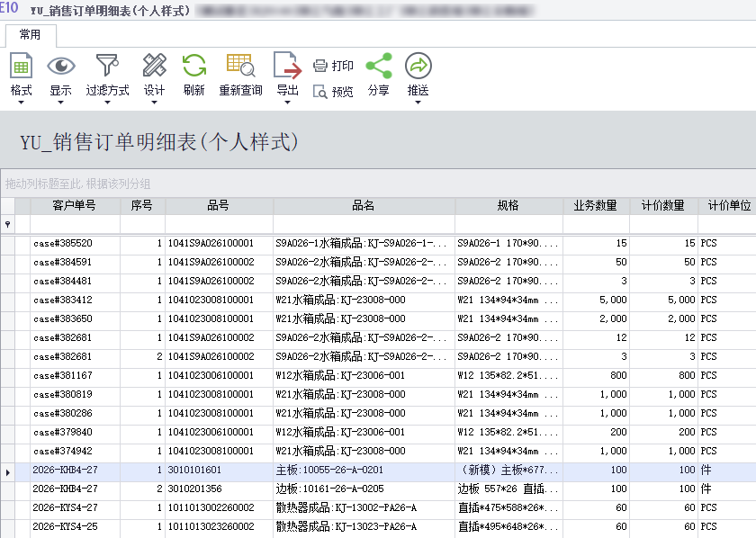The width and height of the screenshot is (756, 538).
Task: Sort by the 序号 column header
Action: 142,206
